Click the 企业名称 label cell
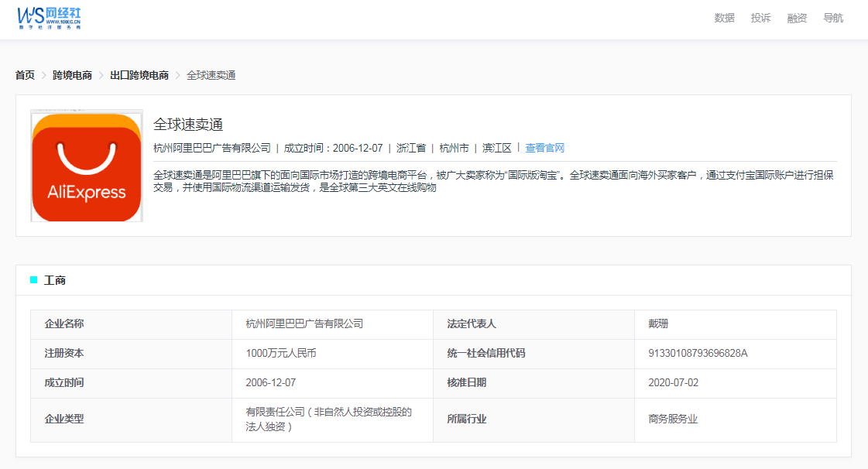Image resolution: width=868 pixels, height=469 pixels. (131, 324)
